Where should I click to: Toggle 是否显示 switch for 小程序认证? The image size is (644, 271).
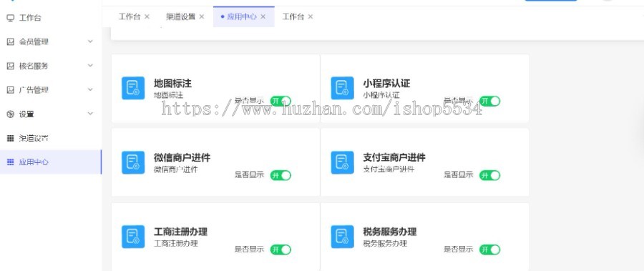[489, 101]
